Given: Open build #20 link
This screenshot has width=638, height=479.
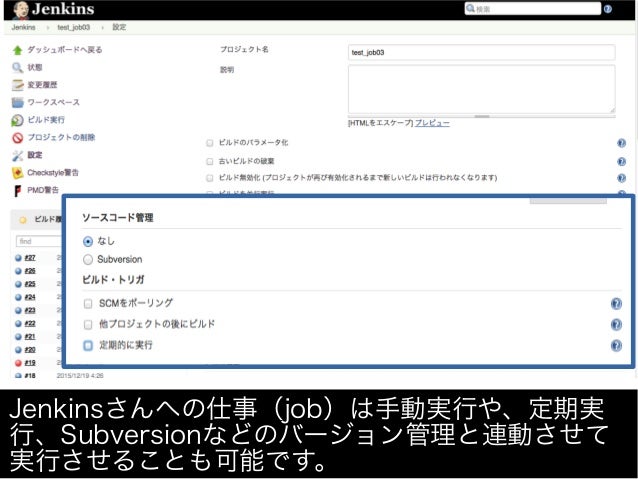Looking at the screenshot, I should (30, 350).
